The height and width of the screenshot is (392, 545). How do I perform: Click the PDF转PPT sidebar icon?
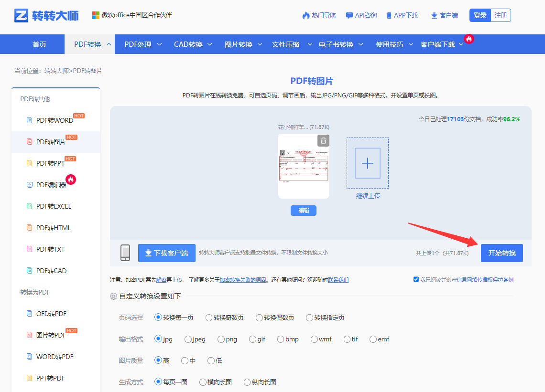[30, 163]
